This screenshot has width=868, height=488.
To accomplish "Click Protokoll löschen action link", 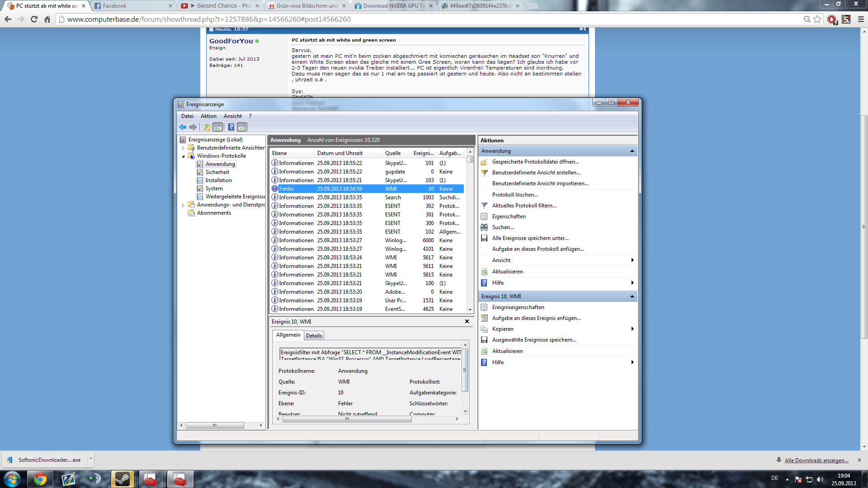I will click(x=515, y=195).
